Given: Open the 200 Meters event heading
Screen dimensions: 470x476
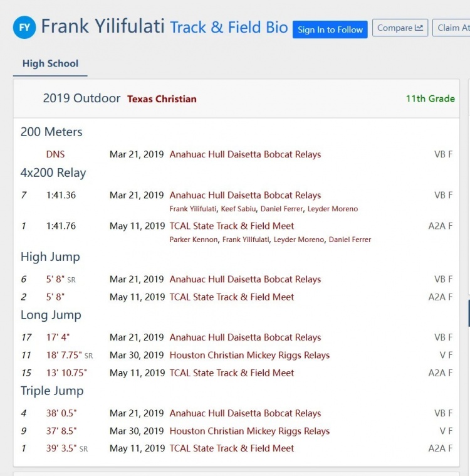Looking at the screenshot, I should click(x=51, y=132).
